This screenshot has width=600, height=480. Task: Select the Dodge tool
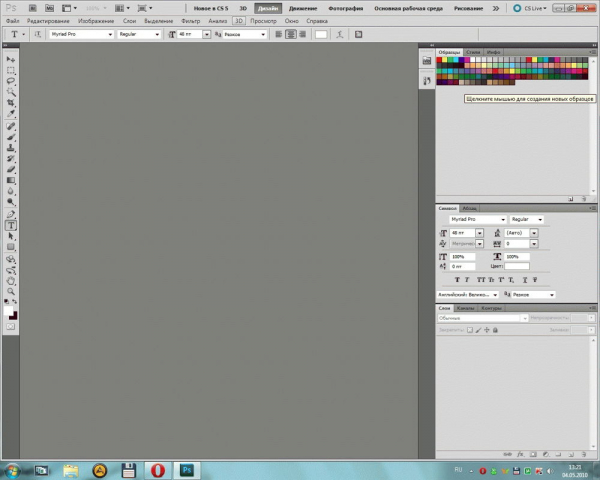pos(11,202)
